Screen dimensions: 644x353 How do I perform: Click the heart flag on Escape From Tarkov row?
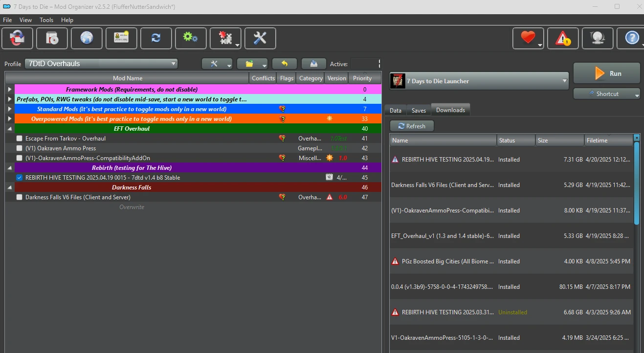[x=282, y=139]
